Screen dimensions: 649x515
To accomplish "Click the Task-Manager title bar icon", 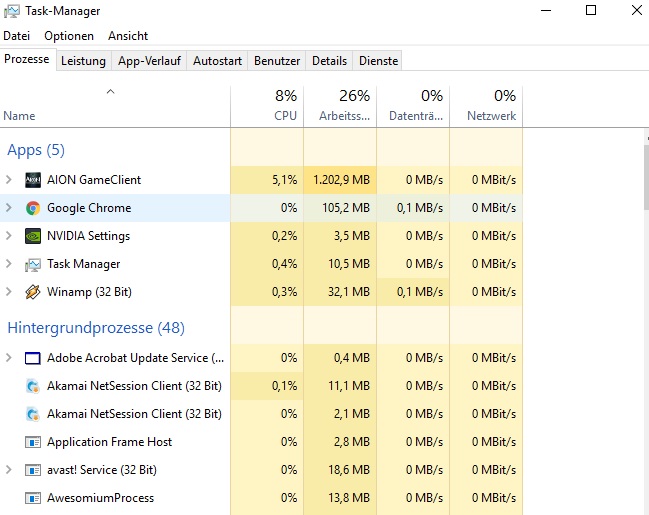I will point(12,11).
